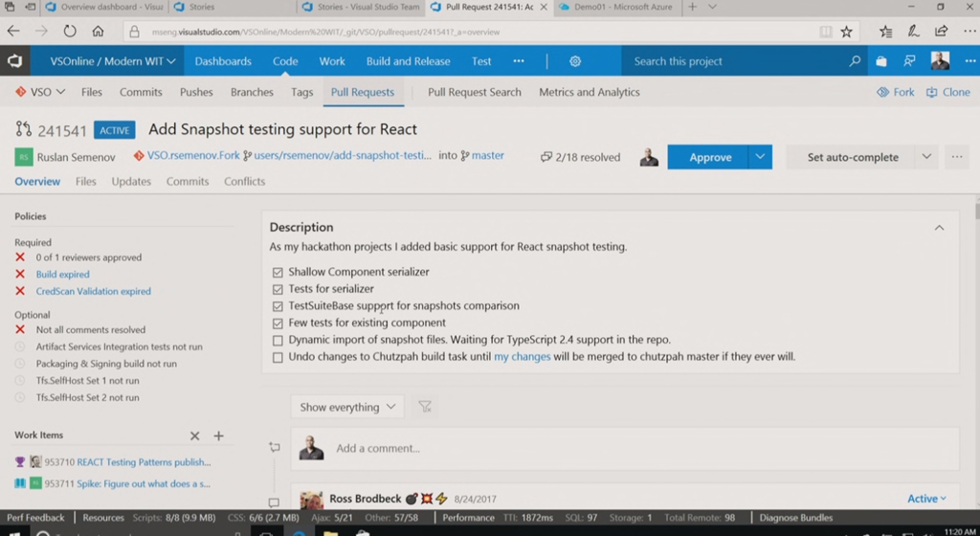Collapse the Description section chevron
980x536 pixels.
click(939, 228)
